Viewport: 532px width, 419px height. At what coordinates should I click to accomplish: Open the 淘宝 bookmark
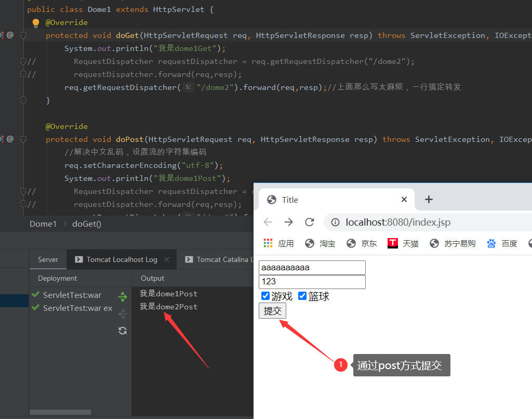[x=320, y=243]
